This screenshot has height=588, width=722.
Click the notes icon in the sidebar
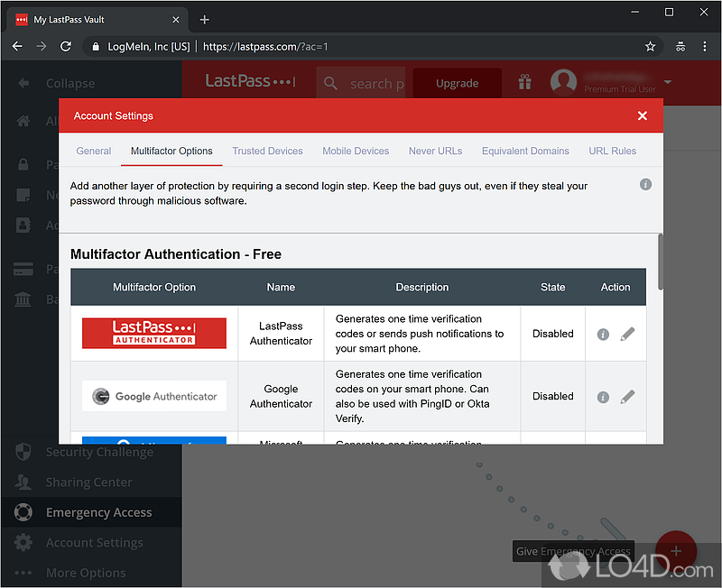(x=23, y=195)
